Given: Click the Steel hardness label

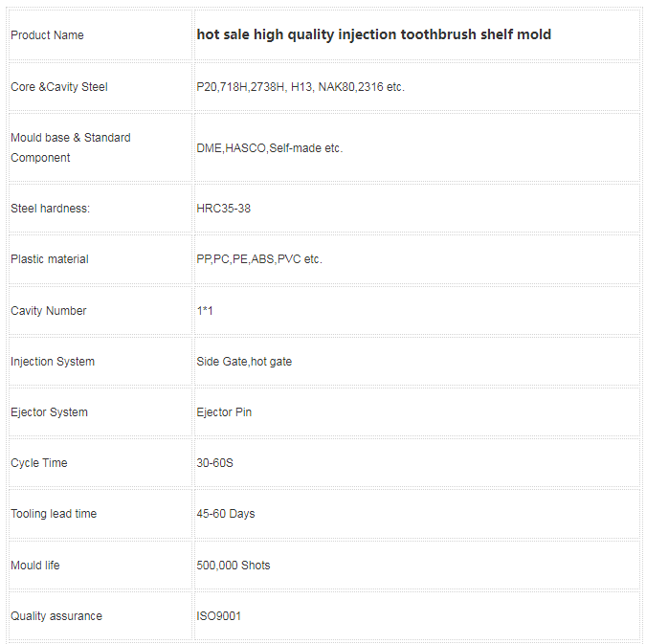Looking at the screenshot, I should (x=50, y=209).
